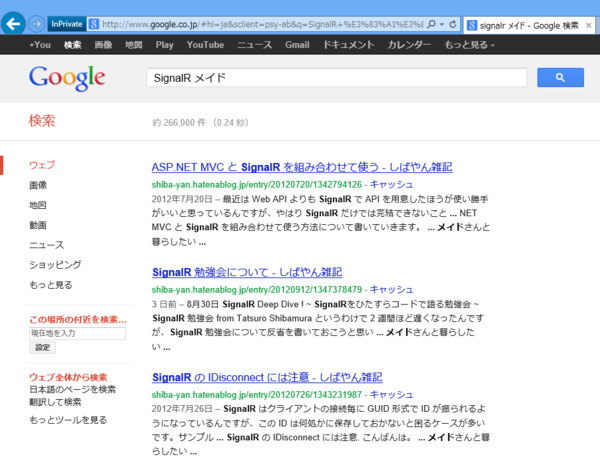
Task: Click the Google favicon in address bar
Action: [93, 24]
